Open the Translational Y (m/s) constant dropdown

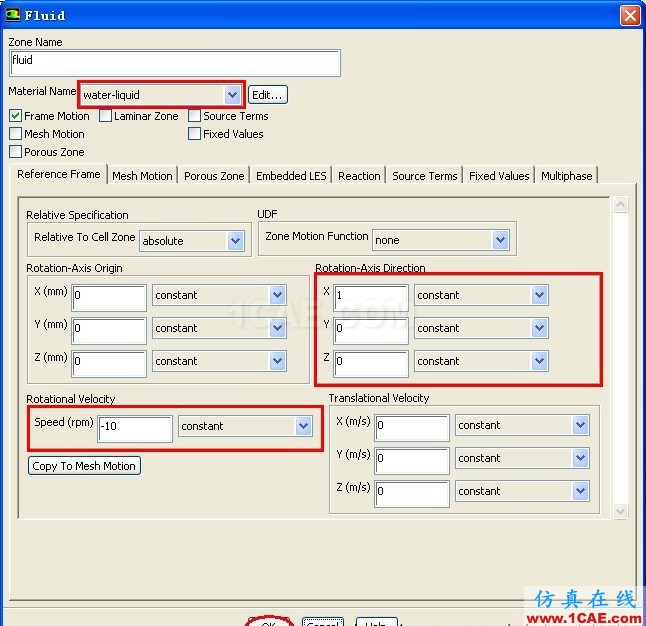tap(522, 458)
